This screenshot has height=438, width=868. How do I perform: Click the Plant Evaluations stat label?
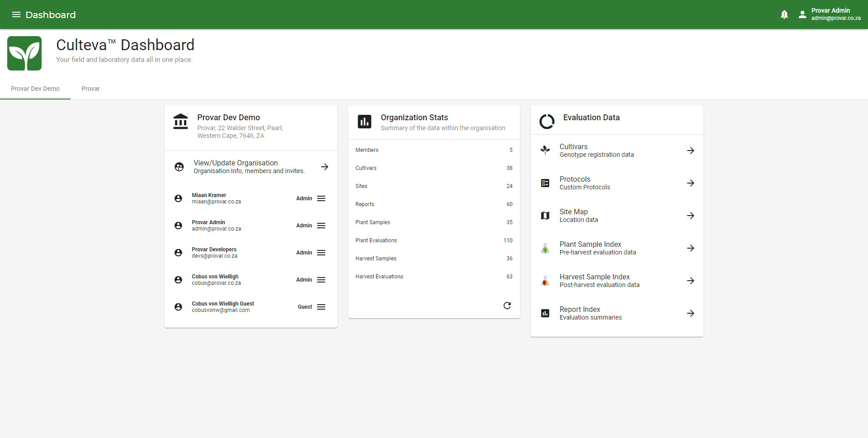(376, 240)
